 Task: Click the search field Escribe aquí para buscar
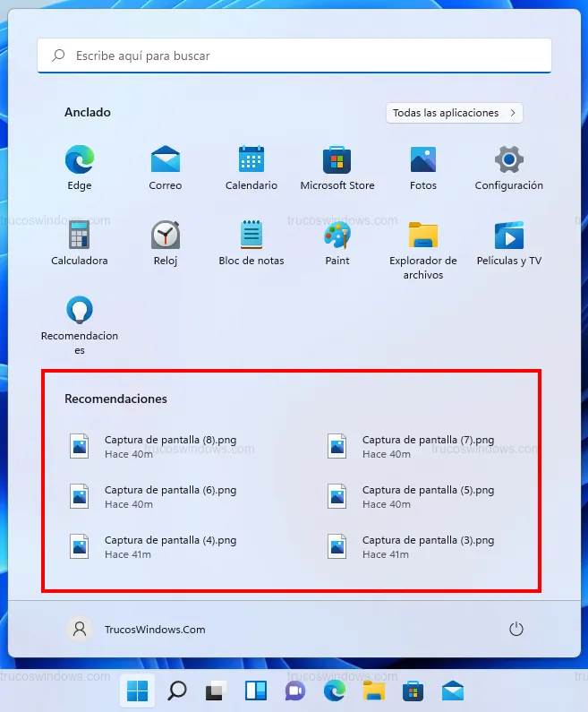(x=294, y=56)
